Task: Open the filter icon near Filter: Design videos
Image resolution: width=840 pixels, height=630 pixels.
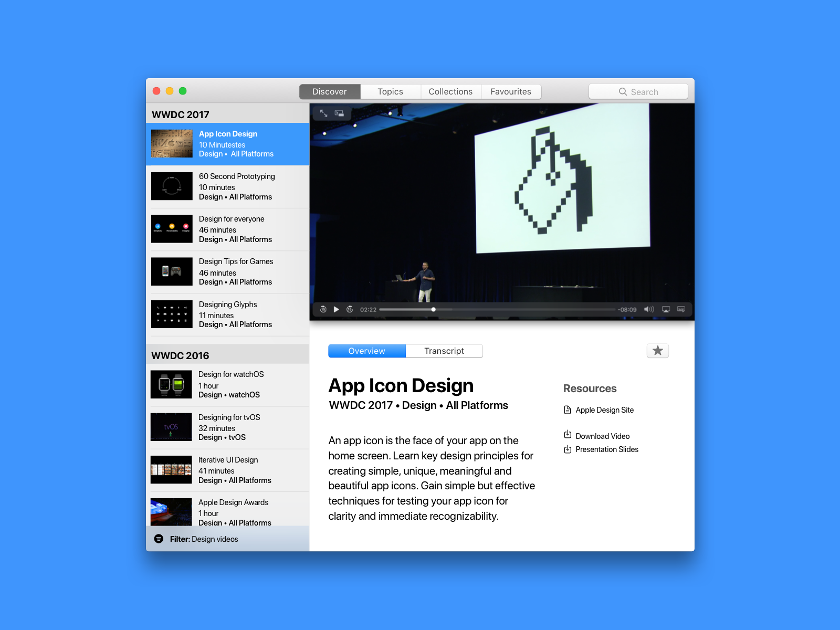Action: tap(159, 539)
